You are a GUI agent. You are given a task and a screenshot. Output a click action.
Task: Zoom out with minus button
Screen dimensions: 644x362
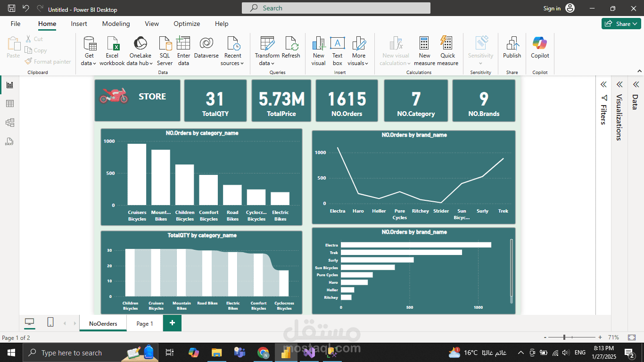pyautogui.click(x=545, y=337)
